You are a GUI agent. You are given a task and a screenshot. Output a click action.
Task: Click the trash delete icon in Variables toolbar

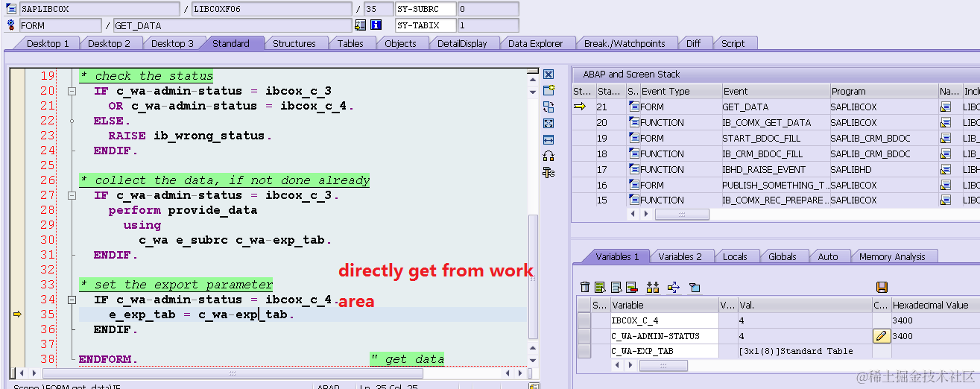pyautogui.click(x=585, y=287)
